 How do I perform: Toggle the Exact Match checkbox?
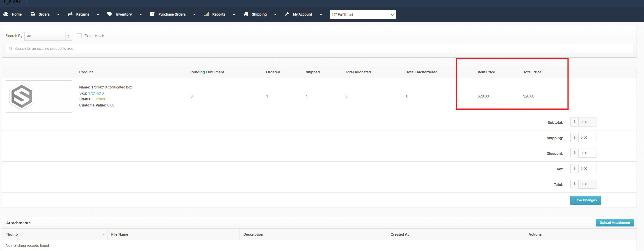tap(79, 36)
